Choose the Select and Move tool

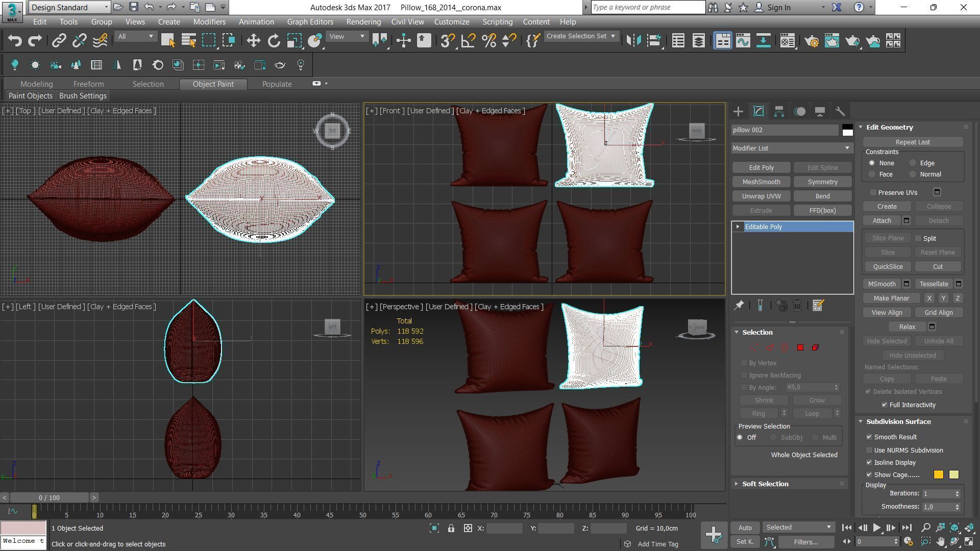pos(254,41)
